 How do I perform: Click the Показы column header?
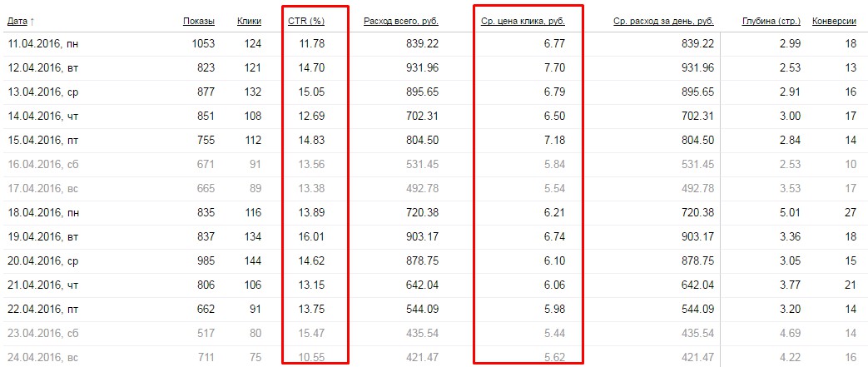tap(199, 22)
